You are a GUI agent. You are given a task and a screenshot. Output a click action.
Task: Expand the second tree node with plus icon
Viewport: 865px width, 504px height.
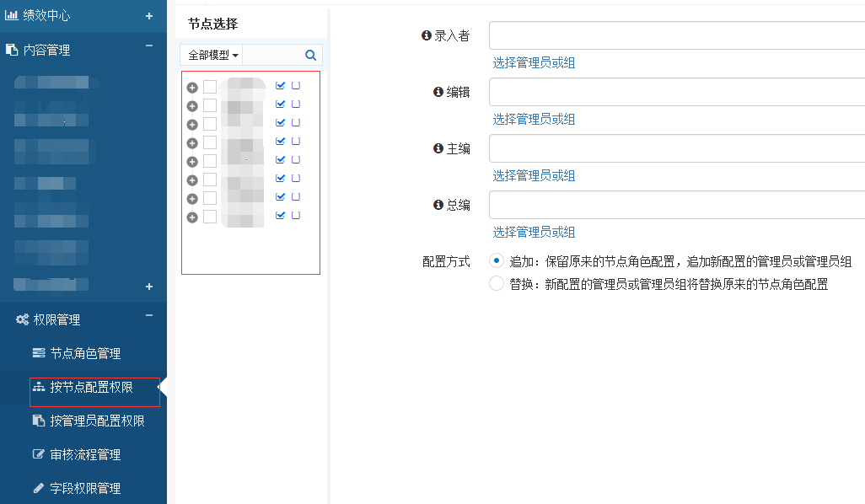tap(192, 105)
